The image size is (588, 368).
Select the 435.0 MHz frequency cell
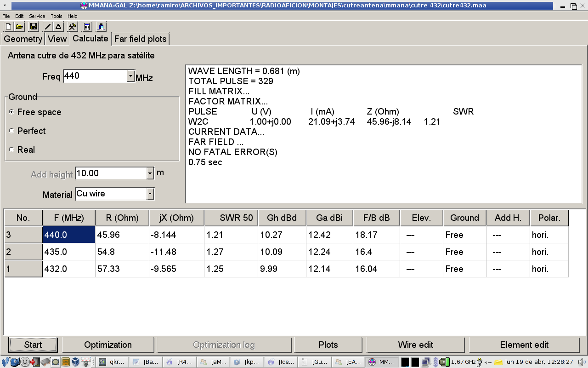[x=68, y=252]
